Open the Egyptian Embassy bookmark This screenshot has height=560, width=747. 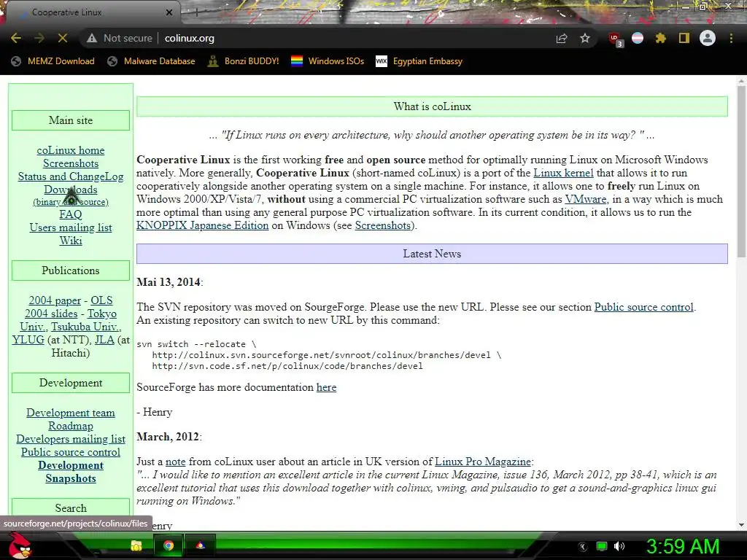[x=419, y=61]
